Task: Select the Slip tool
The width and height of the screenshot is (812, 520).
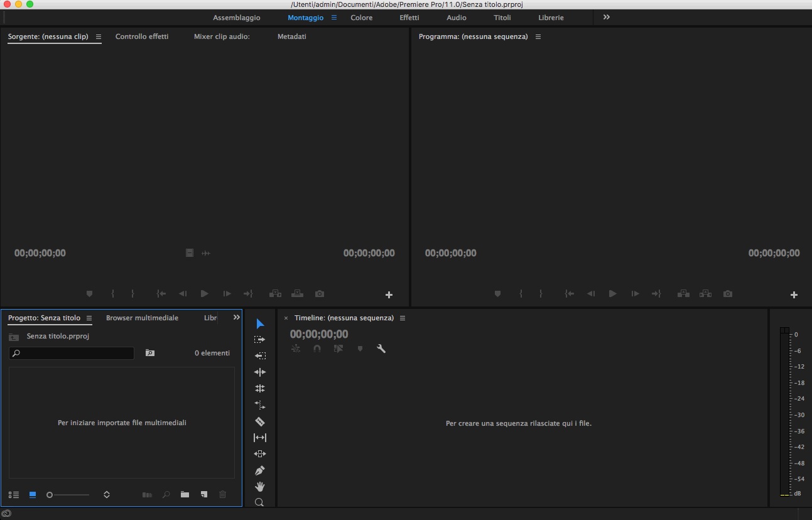Action: pyautogui.click(x=260, y=438)
